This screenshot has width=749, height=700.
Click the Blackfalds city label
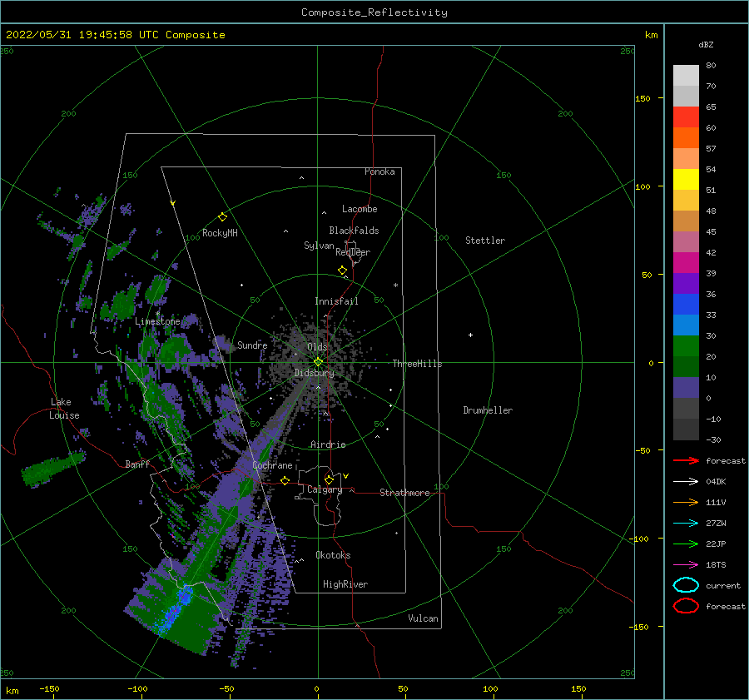354,231
